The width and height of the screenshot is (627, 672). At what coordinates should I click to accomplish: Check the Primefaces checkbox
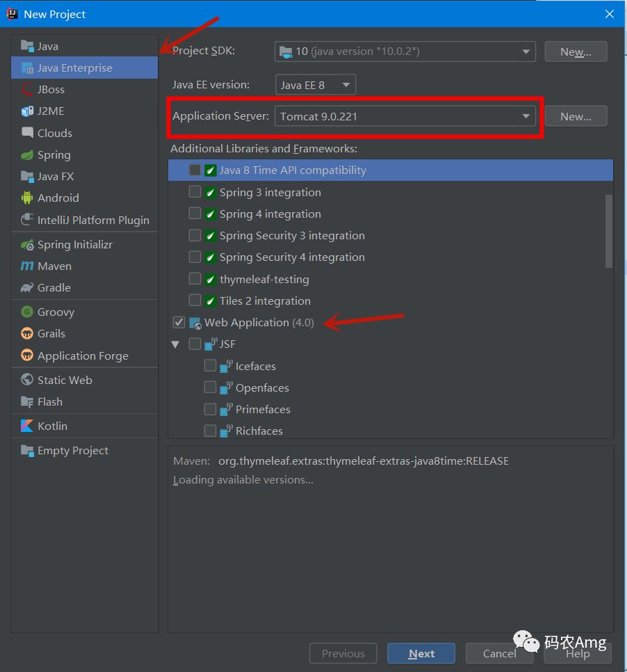click(x=211, y=409)
